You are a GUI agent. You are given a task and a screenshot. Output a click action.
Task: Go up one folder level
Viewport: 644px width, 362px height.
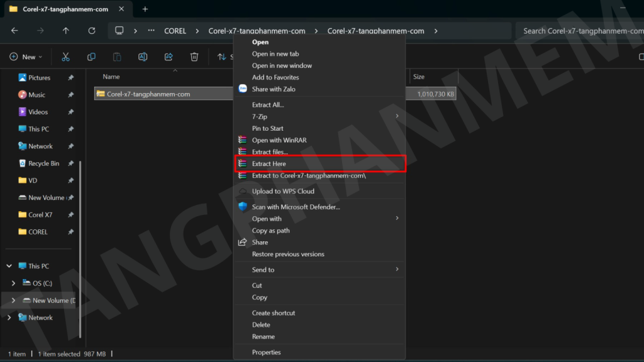(x=66, y=30)
